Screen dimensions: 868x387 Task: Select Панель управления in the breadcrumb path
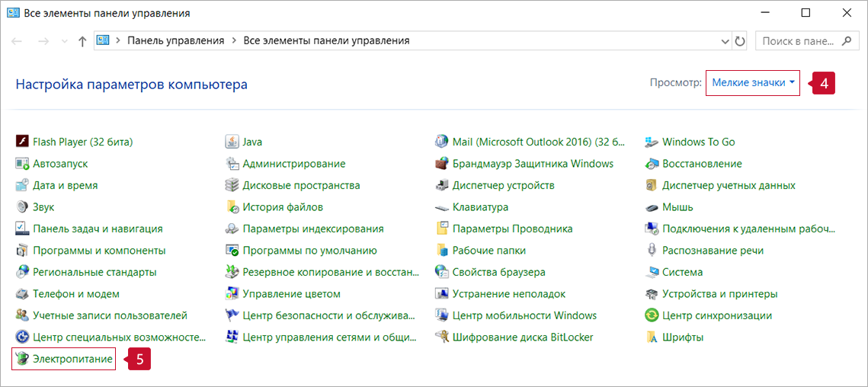coord(175,41)
